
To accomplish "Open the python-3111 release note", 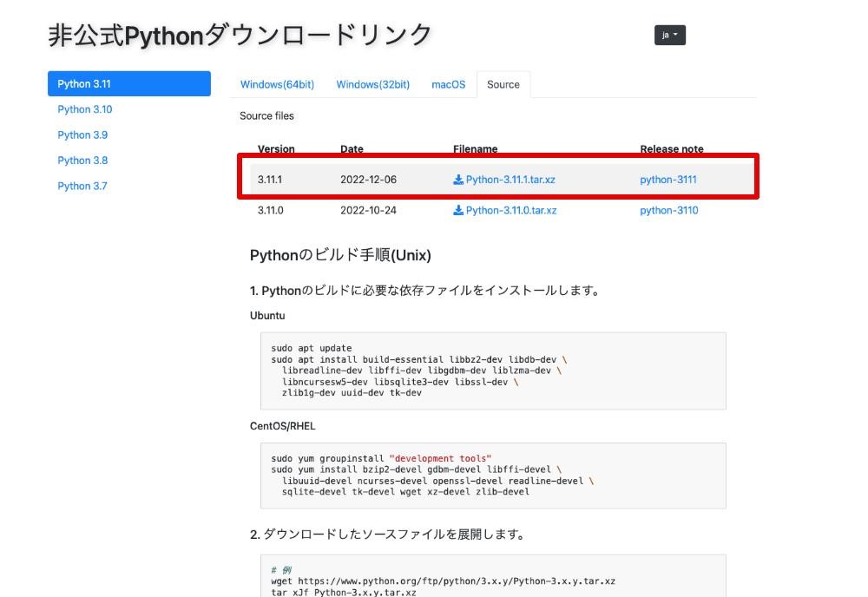I will tap(668, 180).
